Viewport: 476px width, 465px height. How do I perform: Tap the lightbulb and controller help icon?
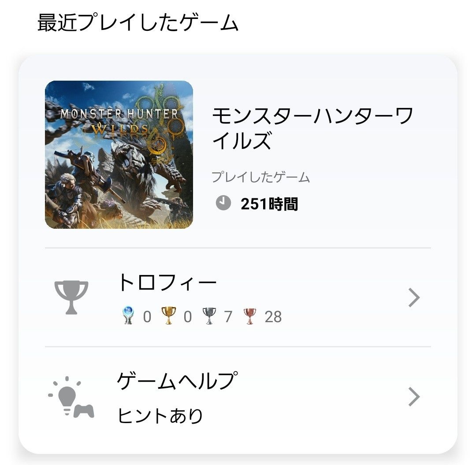point(71,397)
